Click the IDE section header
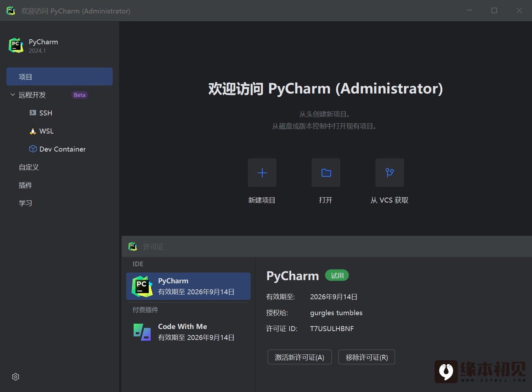The image size is (532, 392). click(138, 264)
